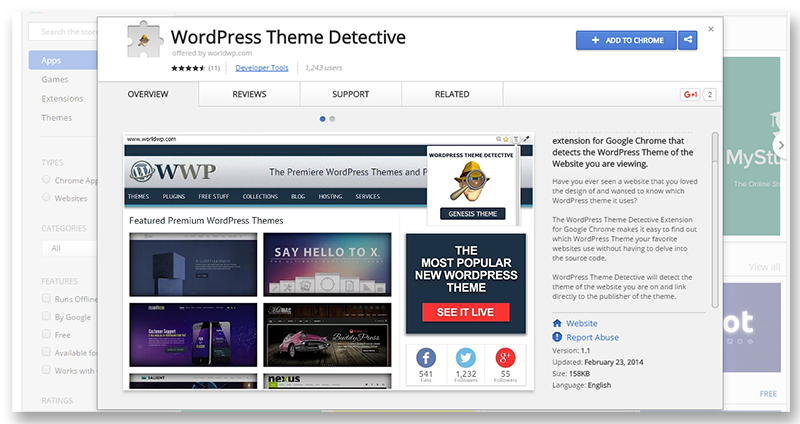800x424 pixels.
Task: Click the '1,243 users' text
Action: pyautogui.click(x=323, y=68)
